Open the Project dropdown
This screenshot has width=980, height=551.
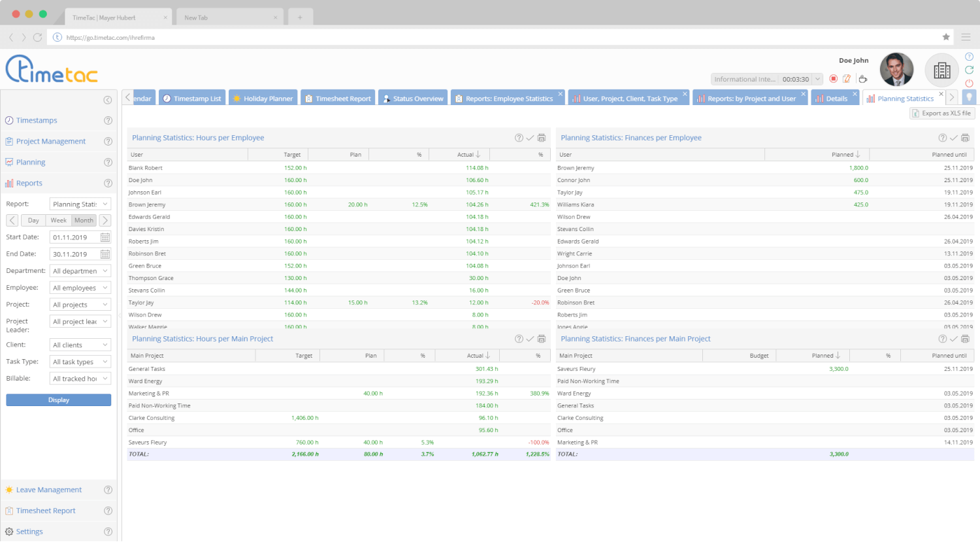click(80, 304)
